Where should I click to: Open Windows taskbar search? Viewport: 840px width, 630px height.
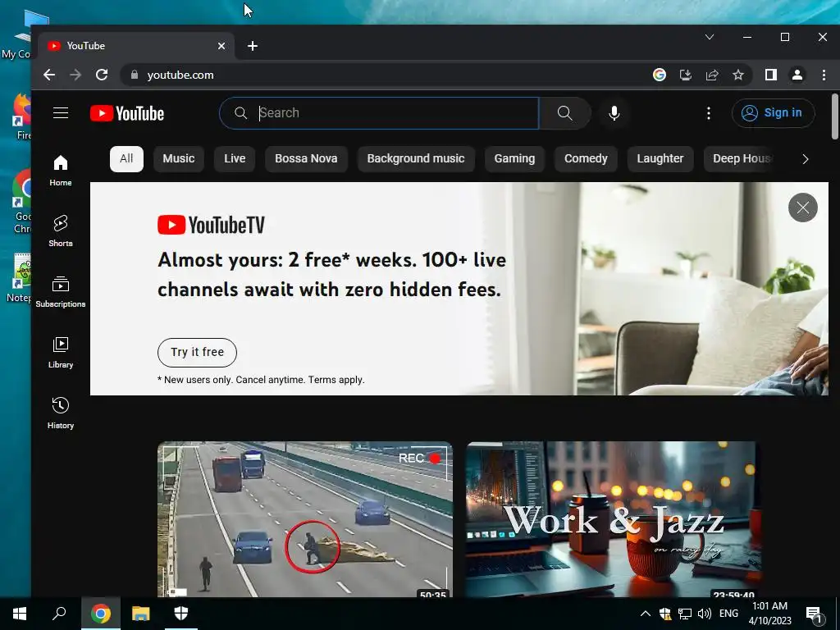(59, 614)
